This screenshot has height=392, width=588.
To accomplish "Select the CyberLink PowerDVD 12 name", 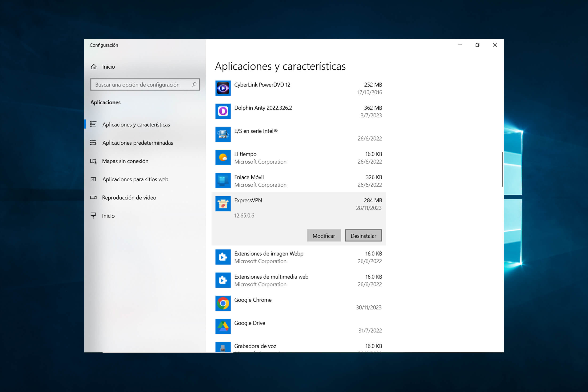I will (x=262, y=85).
